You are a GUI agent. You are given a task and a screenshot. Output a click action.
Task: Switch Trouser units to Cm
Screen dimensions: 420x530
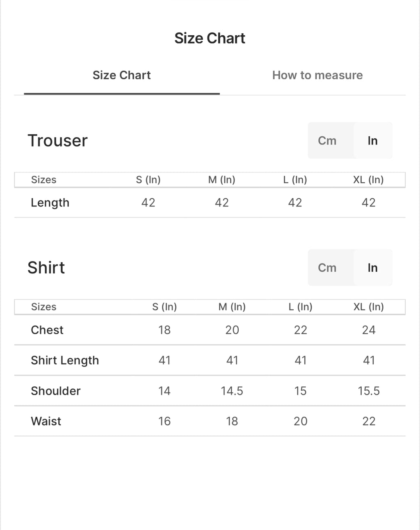[x=327, y=140]
